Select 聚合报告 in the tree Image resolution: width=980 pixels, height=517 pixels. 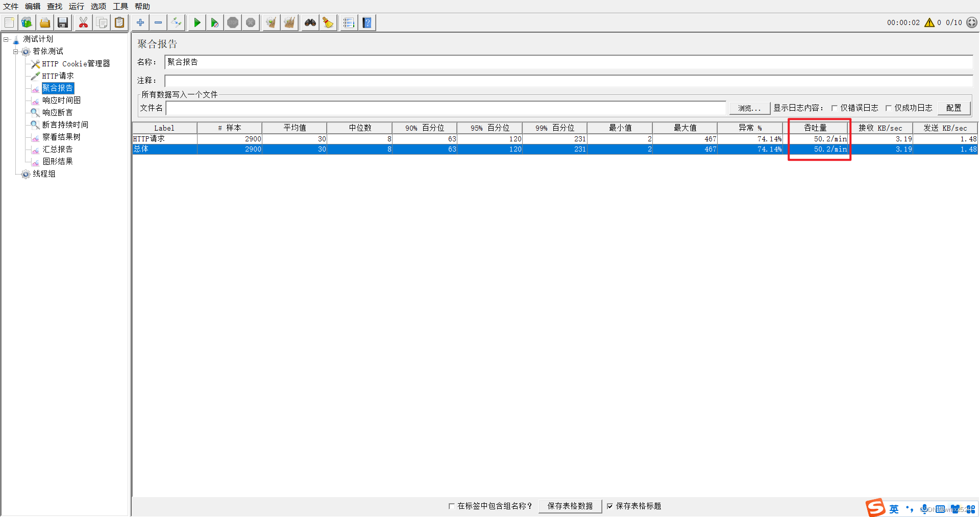58,88
